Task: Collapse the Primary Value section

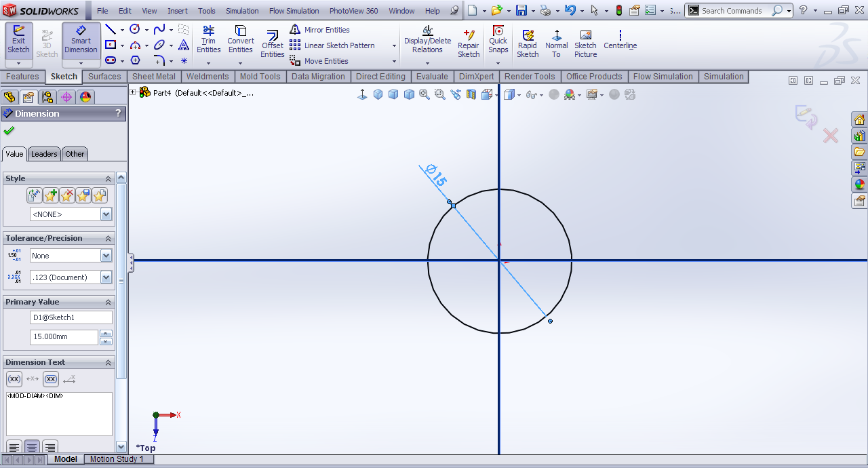Action: (108, 303)
